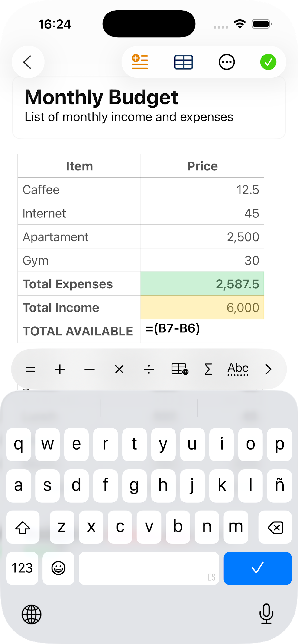
Task: Tap the back arrow button
Action: coord(28,62)
